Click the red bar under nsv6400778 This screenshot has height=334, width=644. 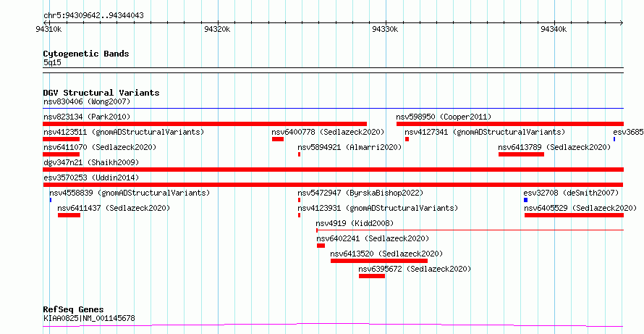(x=278, y=139)
